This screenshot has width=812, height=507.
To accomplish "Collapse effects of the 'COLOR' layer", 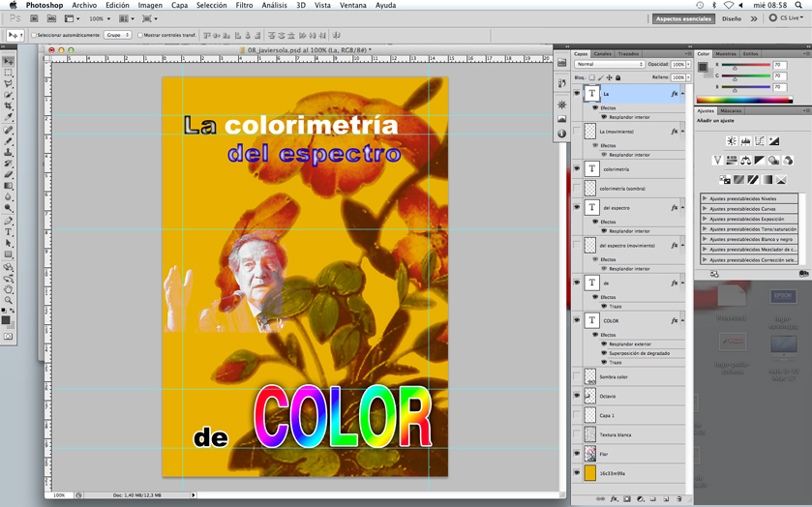I will tap(682, 320).
